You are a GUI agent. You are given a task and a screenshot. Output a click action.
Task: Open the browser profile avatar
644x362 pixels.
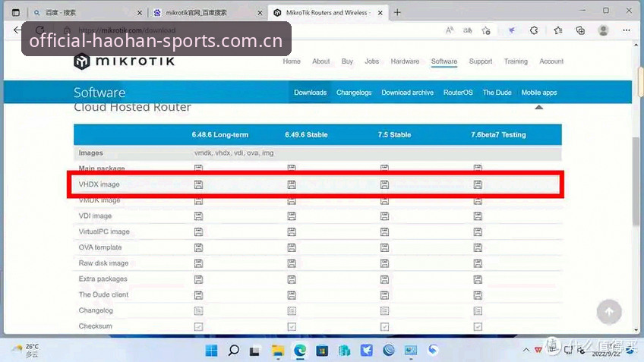point(603,30)
